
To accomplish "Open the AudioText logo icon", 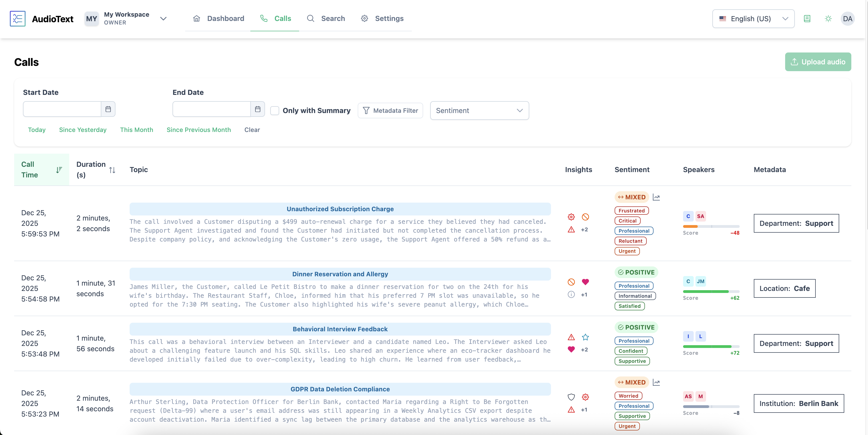I will pyautogui.click(x=17, y=18).
